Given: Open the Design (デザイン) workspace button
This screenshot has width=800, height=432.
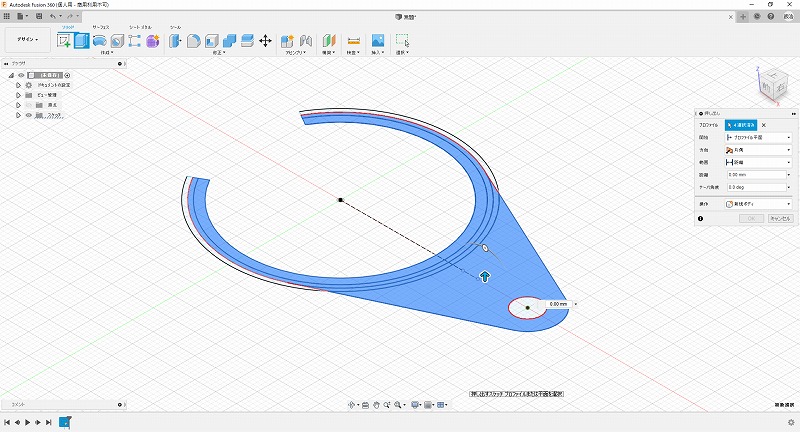Looking at the screenshot, I should click(x=25, y=40).
